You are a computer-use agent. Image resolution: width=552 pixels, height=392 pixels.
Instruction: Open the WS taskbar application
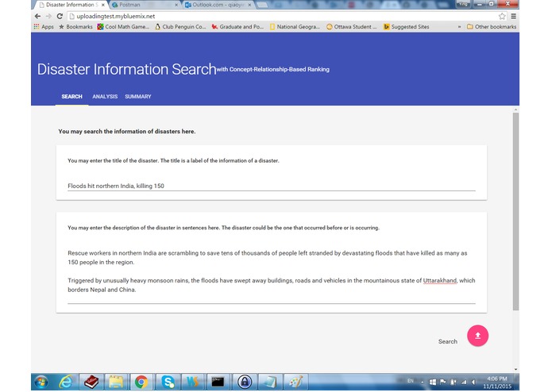click(192, 382)
